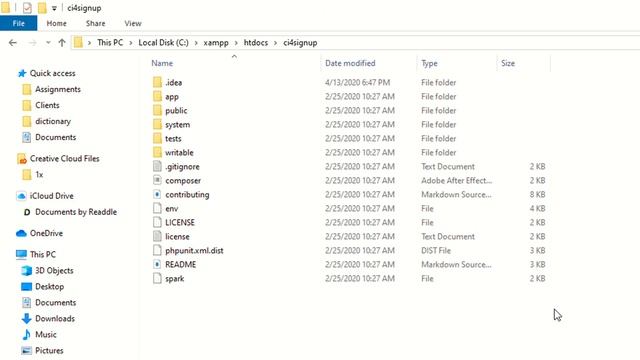
Task: Navigate to xampp in the address bar
Action: pos(216,43)
